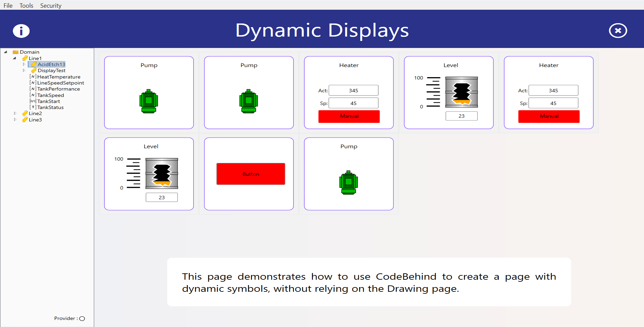The height and width of the screenshot is (327, 644).
Task: Select TankStatus tag
Action: tap(50, 107)
